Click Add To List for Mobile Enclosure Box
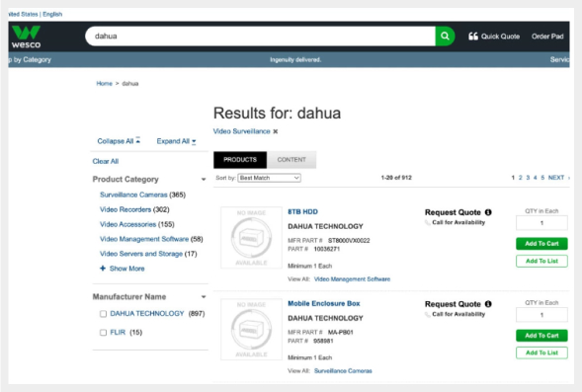The width and height of the screenshot is (582, 392). [x=541, y=353]
